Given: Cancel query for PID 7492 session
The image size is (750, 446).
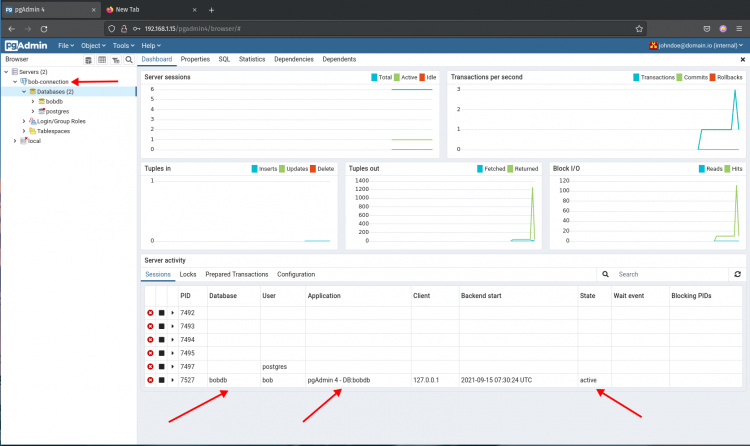Looking at the screenshot, I should coord(161,313).
